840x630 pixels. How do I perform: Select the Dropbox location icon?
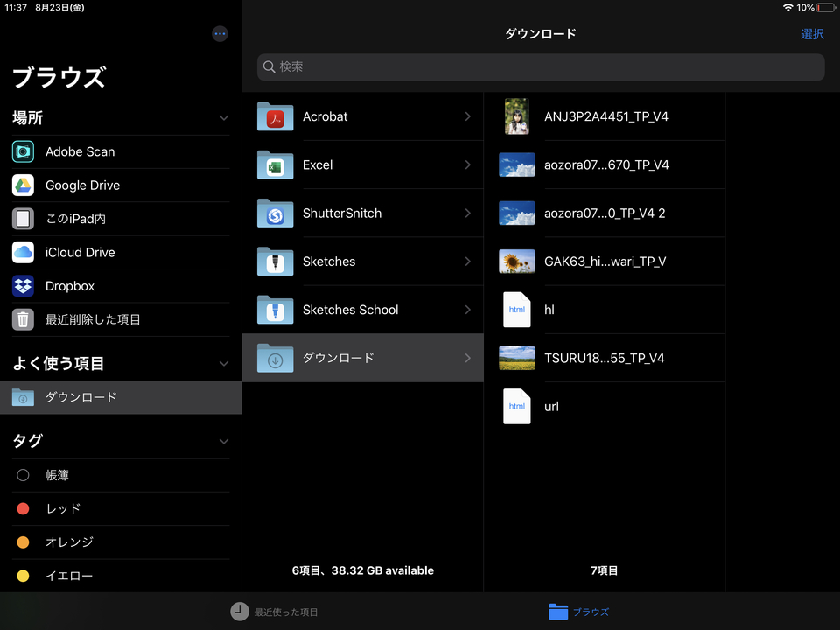(23, 286)
